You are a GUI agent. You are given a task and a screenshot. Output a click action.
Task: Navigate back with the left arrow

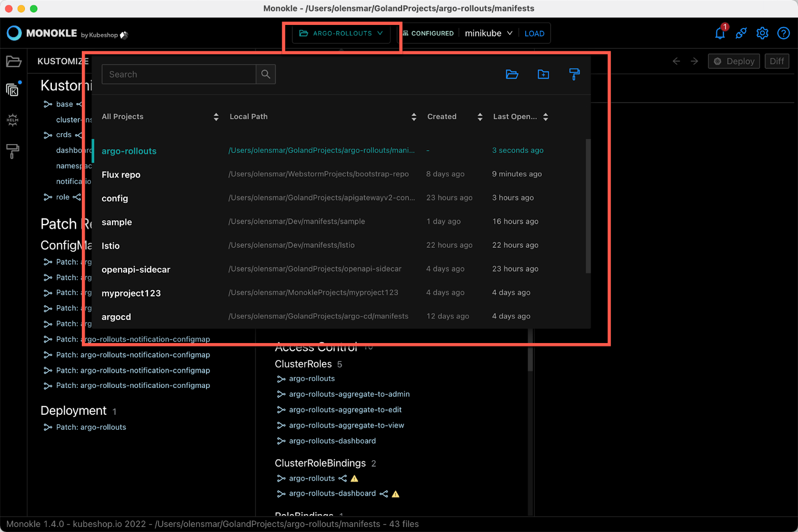click(x=676, y=61)
